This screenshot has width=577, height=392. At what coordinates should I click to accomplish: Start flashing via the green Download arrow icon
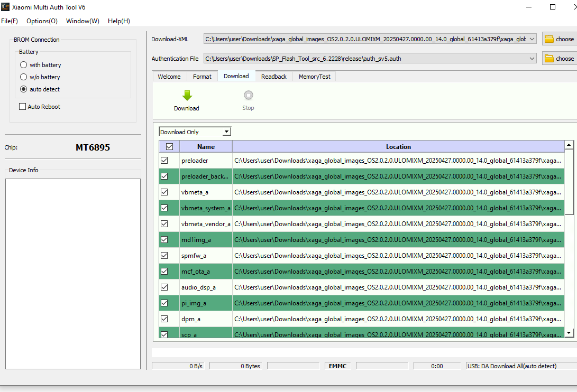[x=186, y=96]
